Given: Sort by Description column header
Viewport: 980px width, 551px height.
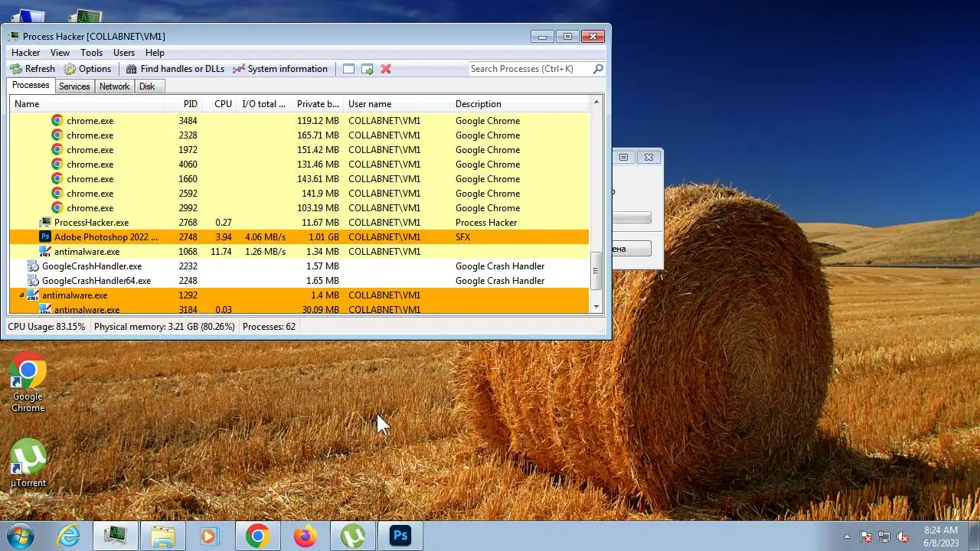Looking at the screenshot, I should (x=521, y=104).
